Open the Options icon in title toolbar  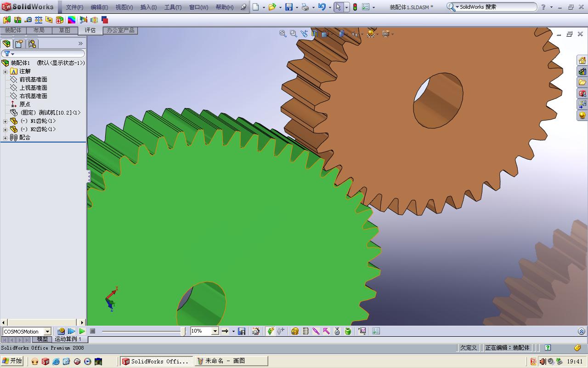coord(366,7)
